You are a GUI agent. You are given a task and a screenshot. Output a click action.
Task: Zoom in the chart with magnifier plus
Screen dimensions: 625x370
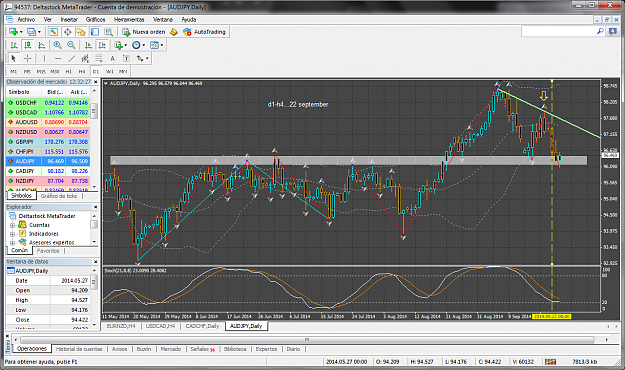57,45
